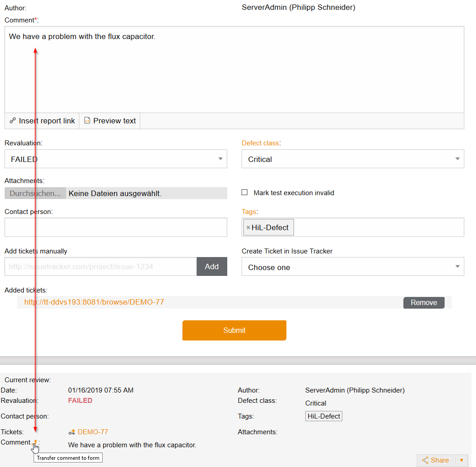The image size is (476, 467).
Task: Open the arrow menu next to Share
Action: (461, 460)
